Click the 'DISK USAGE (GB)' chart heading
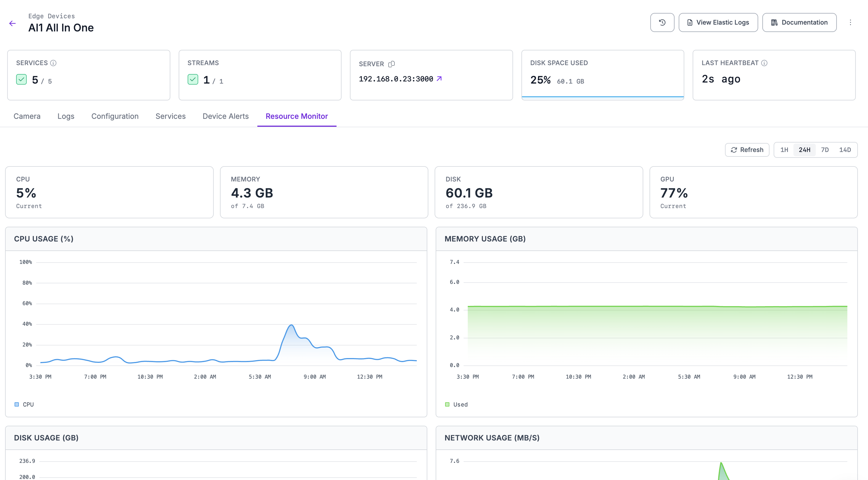The image size is (868, 480). pyautogui.click(x=46, y=438)
